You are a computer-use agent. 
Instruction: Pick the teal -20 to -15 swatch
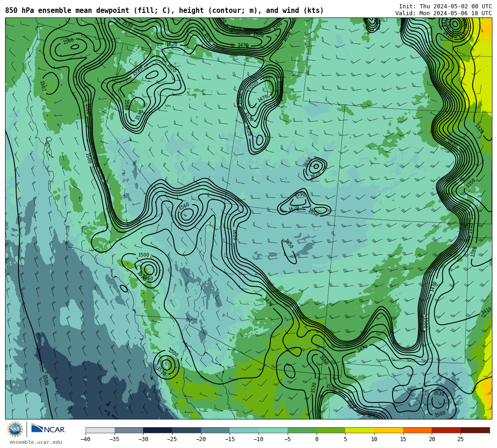[x=215, y=430]
